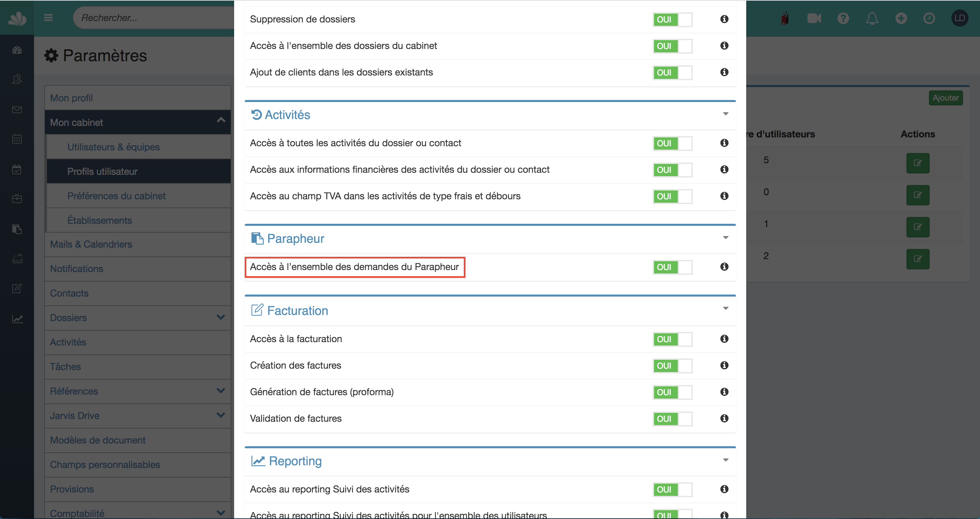Open LD user avatar menu

tap(959, 18)
